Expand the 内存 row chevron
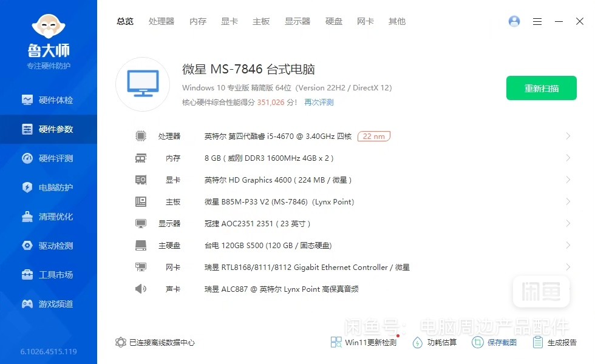 pos(568,158)
